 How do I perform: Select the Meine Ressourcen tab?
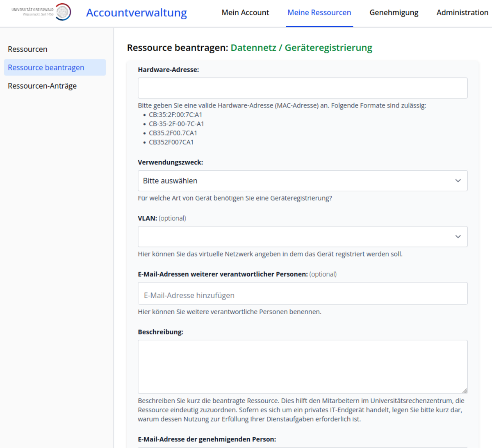pos(319,13)
